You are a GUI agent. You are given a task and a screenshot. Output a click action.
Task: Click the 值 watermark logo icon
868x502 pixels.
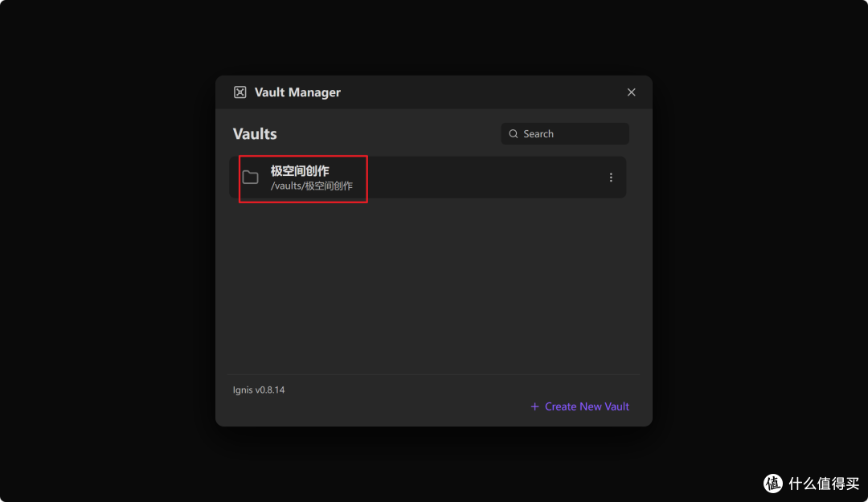coord(773,484)
